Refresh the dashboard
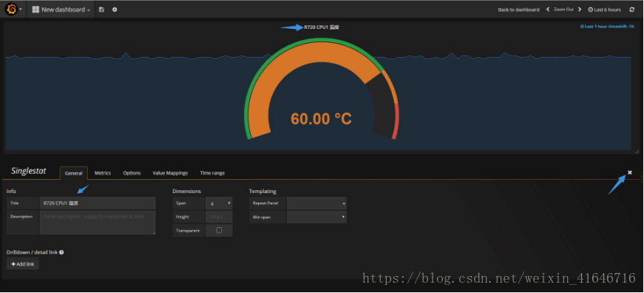The height and width of the screenshot is (293, 644). 631,10
